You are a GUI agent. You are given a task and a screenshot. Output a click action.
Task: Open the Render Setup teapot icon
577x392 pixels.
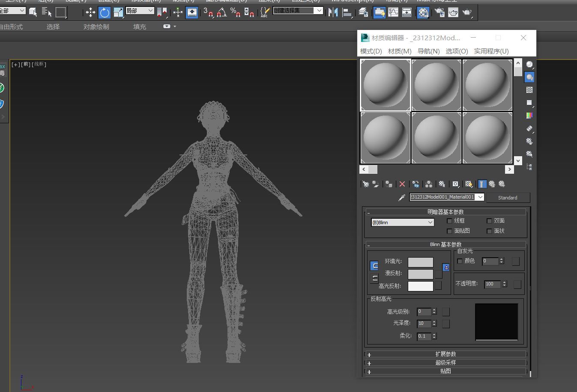coord(439,12)
